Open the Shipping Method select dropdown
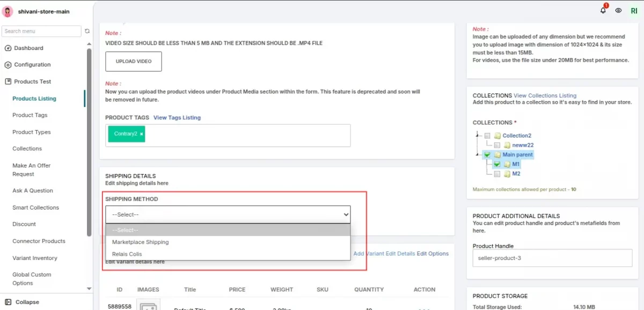This screenshot has height=310, width=644. pyautogui.click(x=228, y=214)
